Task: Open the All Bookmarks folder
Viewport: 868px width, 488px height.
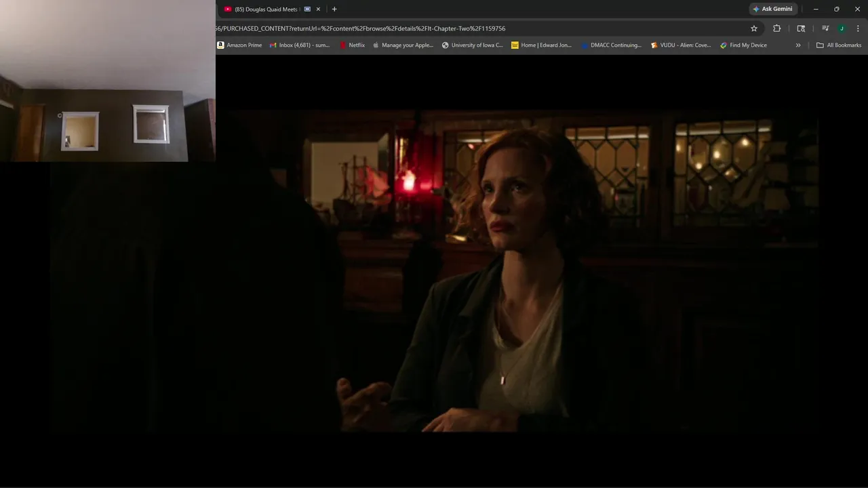Action: 839,45
